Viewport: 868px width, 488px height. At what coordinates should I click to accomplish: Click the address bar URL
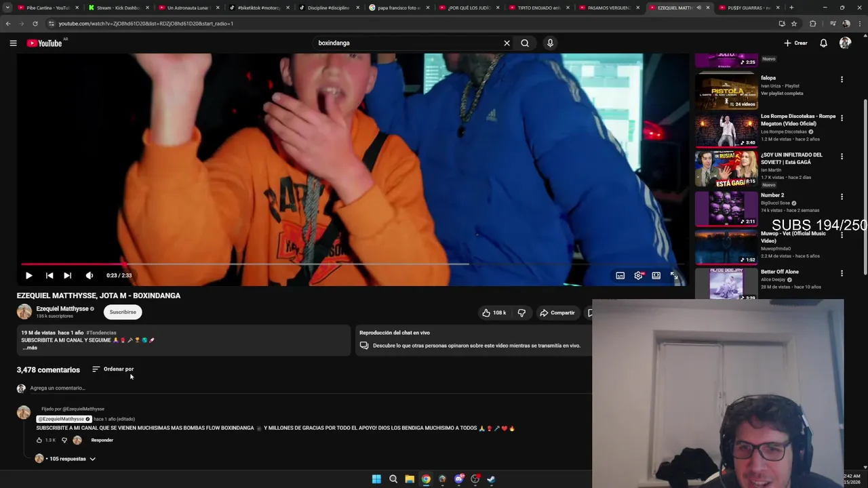point(146,24)
